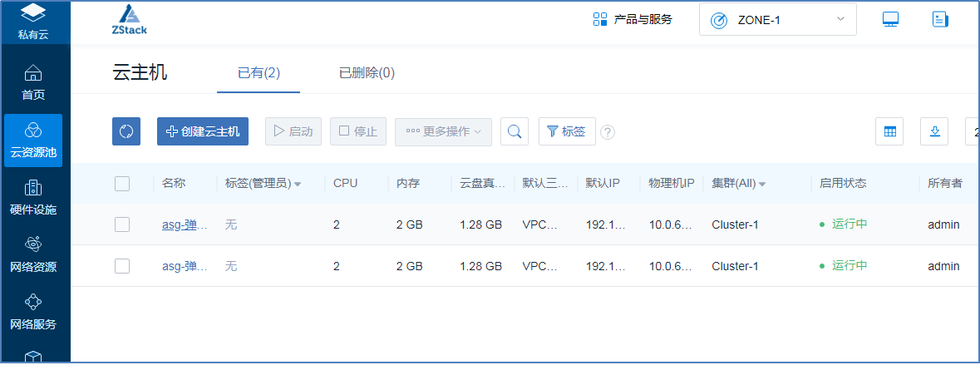
Task: Open 网络资源 network resources in sidebar
Action: coord(33,254)
